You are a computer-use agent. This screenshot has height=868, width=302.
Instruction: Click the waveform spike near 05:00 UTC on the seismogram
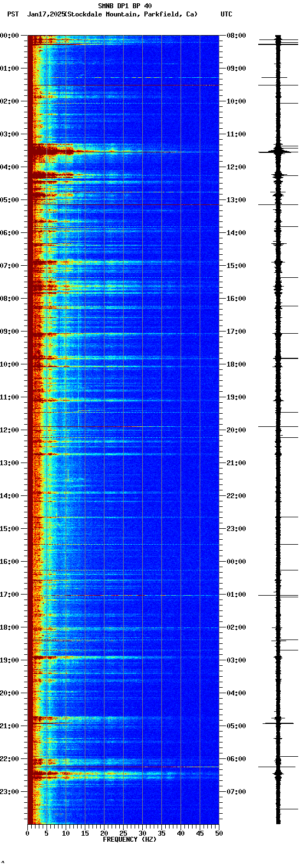tap(278, 723)
